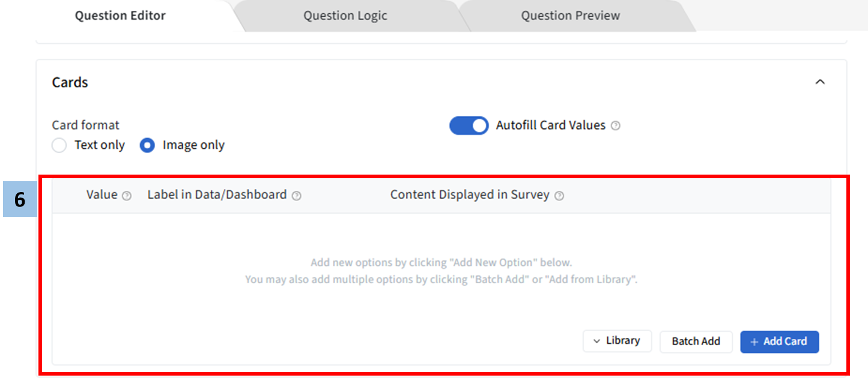The width and height of the screenshot is (868, 387).
Task: Click the Label in Data/Dashboard column header
Action: [217, 195]
